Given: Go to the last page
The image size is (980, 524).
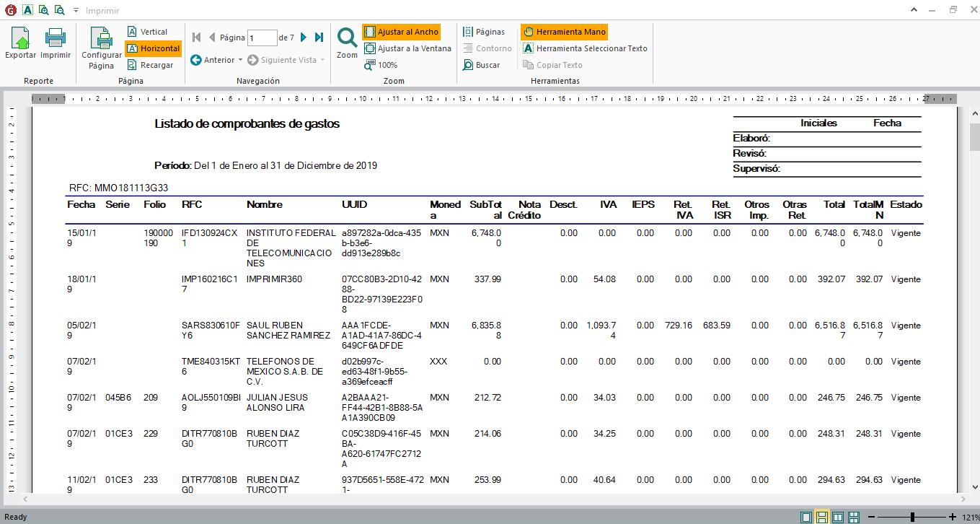Looking at the screenshot, I should 319,38.
